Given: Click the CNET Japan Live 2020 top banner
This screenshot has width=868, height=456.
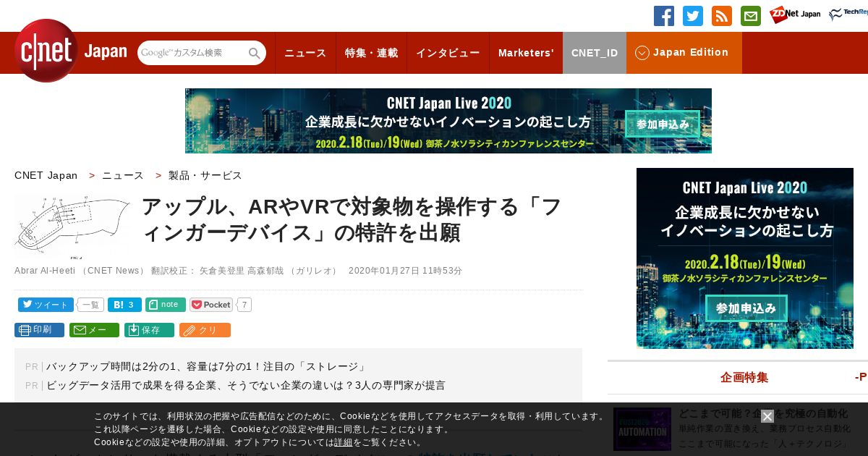Looking at the screenshot, I should (x=448, y=121).
